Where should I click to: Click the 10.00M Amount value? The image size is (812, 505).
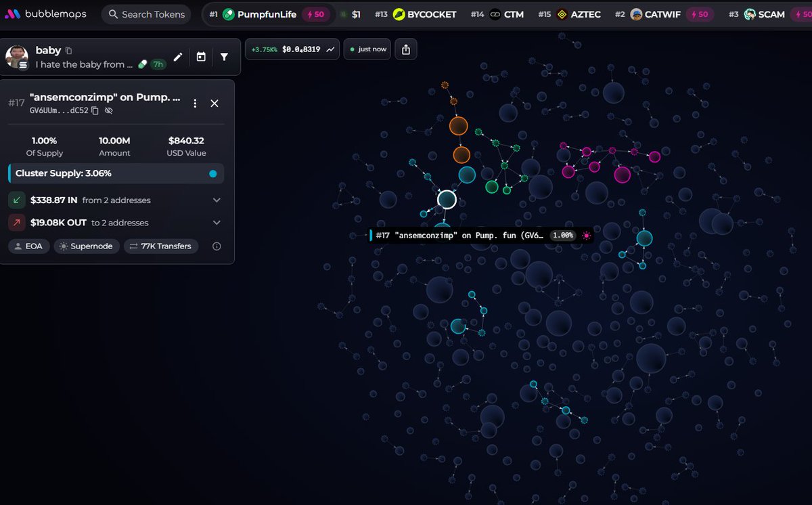[115, 141]
